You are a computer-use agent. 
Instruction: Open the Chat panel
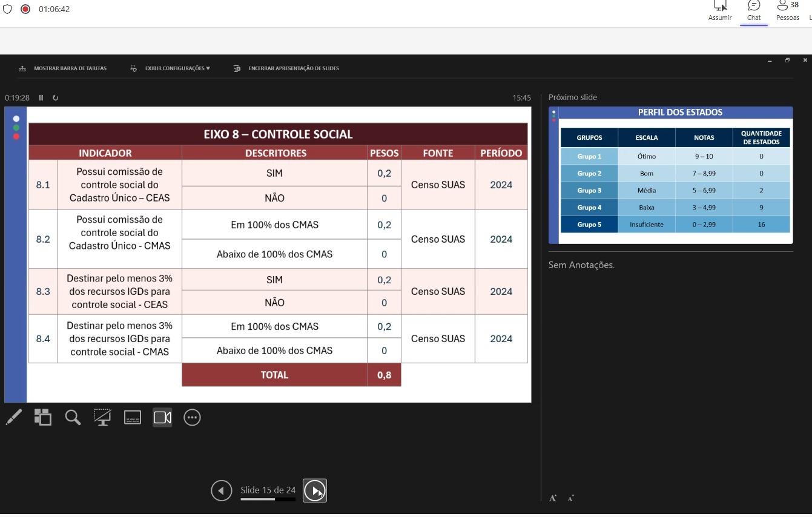point(754,11)
